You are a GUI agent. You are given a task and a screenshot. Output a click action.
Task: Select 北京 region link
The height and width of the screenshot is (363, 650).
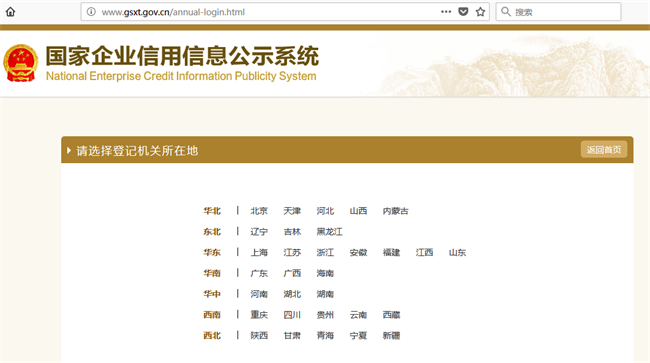pos(259,211)
